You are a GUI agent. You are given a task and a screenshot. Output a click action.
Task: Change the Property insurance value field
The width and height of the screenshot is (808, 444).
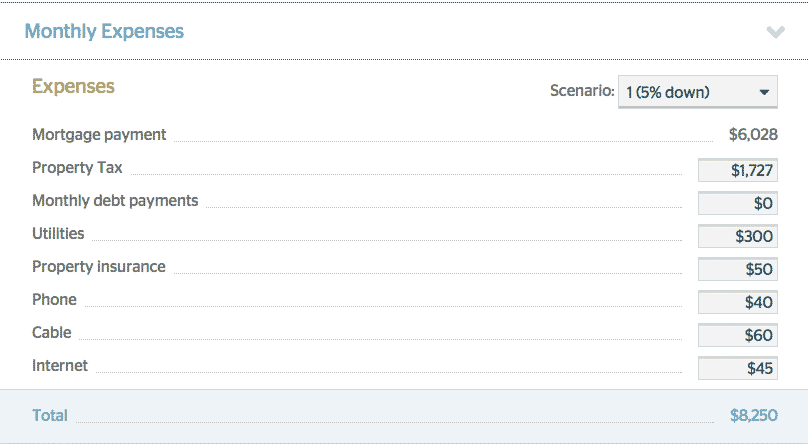click(737, 269)
